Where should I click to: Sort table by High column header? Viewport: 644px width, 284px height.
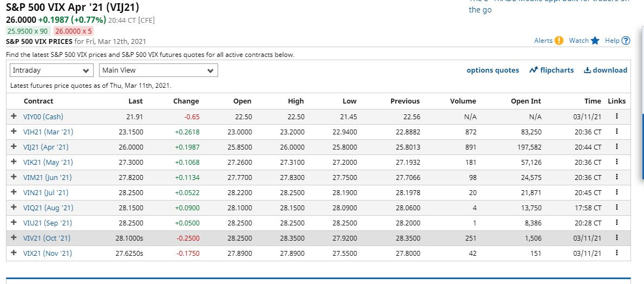[x=295, y=101]
